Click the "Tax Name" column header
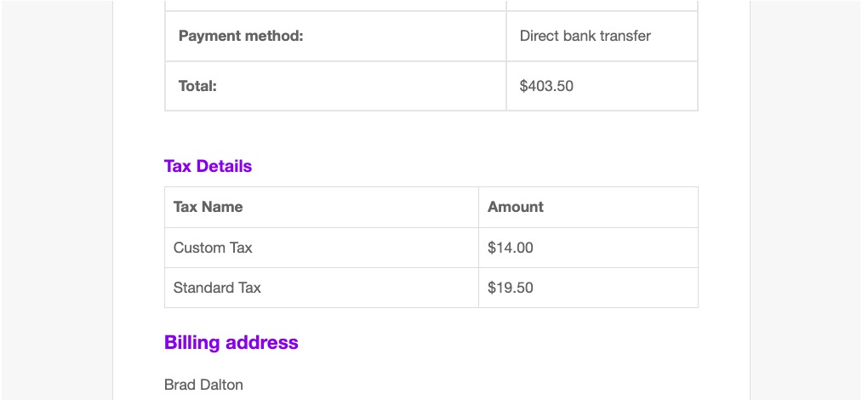Image resolution: width=868 pixels, height=400 pixels. [208, 207]
